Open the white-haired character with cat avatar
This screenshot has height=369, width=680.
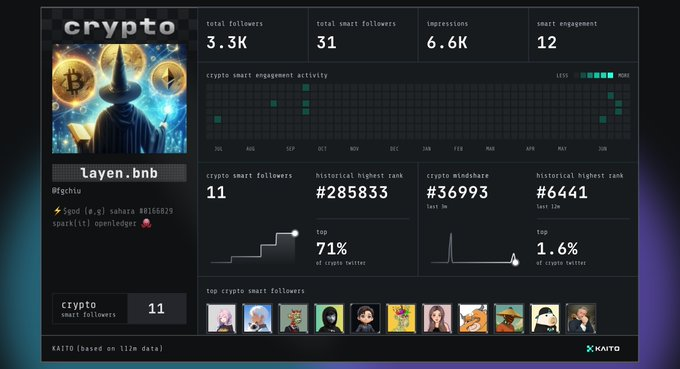coord(258,318)
